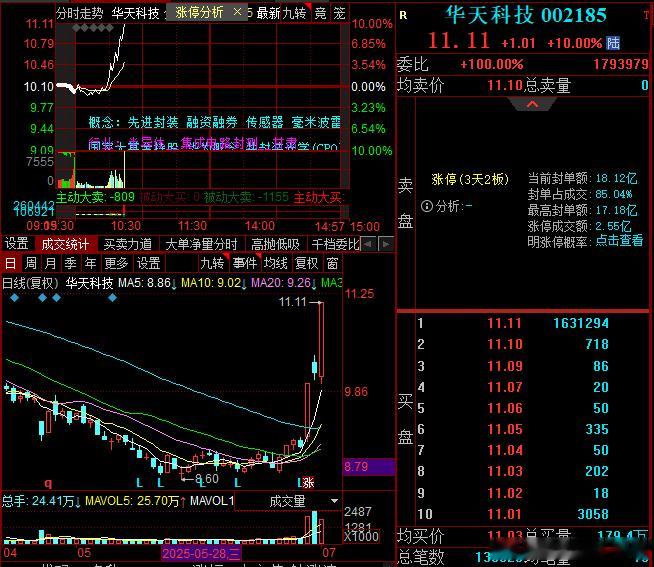654x567 pixels.
Task: Open 大单净量分时 tab
Action: click(201, 244)
